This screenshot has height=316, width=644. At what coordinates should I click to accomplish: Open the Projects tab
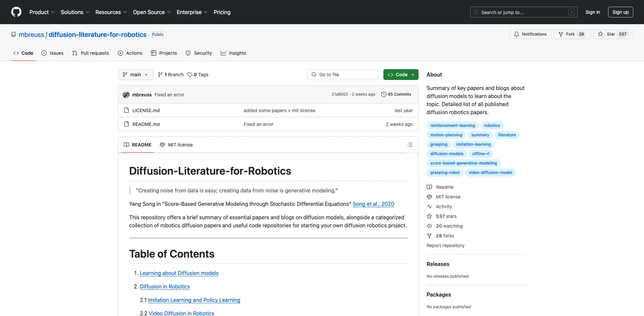(x=164, y=53)
